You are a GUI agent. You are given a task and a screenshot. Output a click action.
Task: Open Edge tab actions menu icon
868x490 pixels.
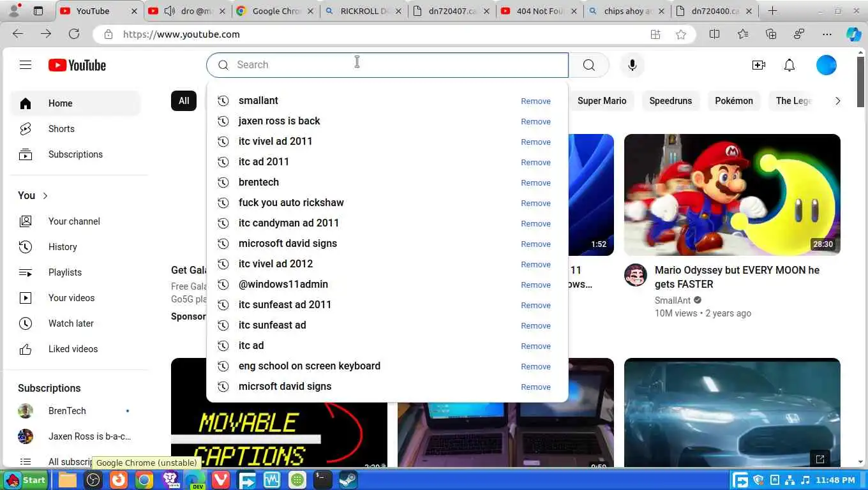click(x=38, y=11)
